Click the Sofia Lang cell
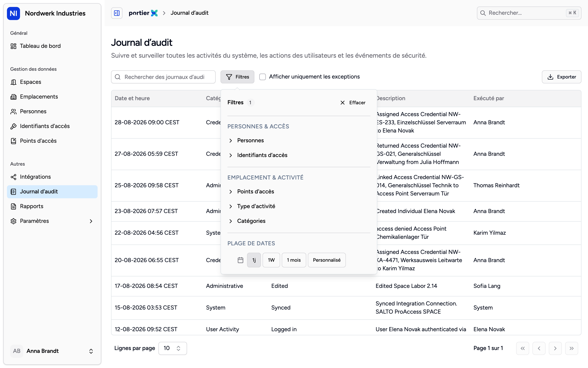The image size is (588, 368). point(487,286)
